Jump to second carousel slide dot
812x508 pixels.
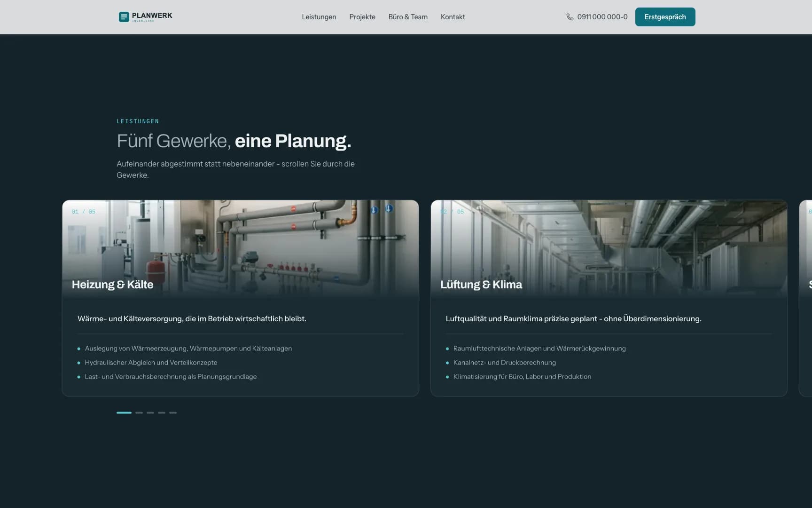coord(139,413)
